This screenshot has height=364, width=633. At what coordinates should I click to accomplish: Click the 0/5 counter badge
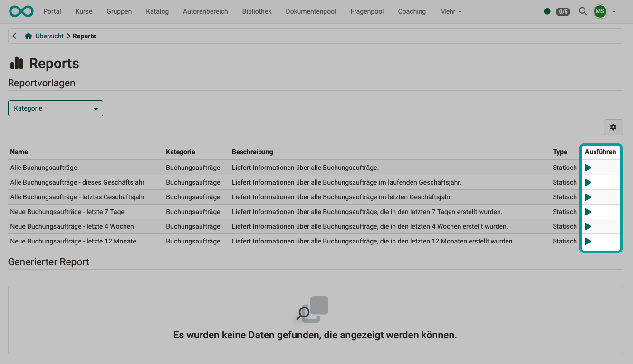tap(563, 11)
